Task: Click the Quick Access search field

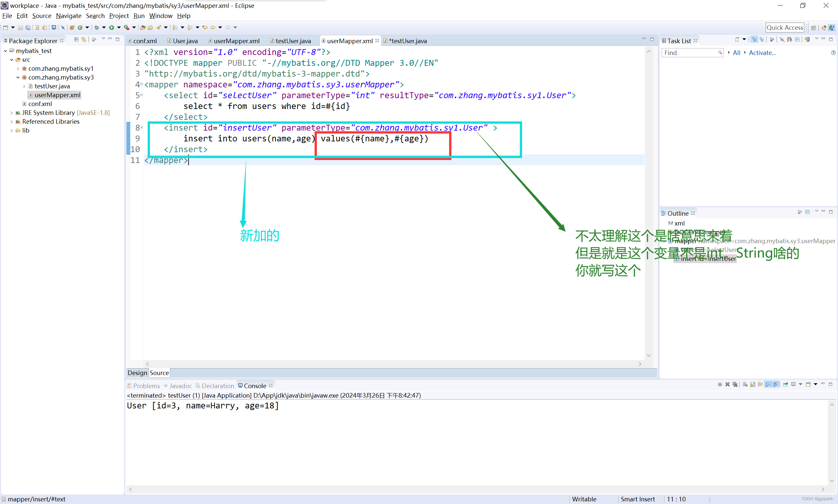Action: pos(785,27)
